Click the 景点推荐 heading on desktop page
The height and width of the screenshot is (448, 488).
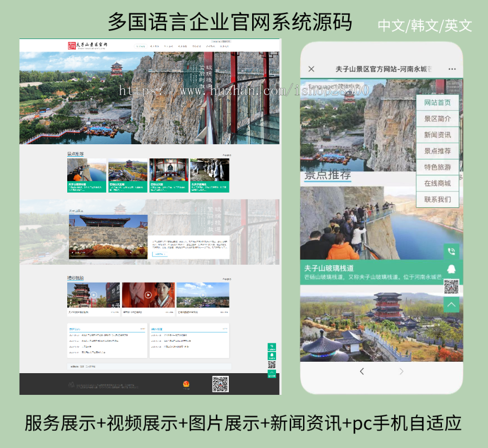point(75,154)
